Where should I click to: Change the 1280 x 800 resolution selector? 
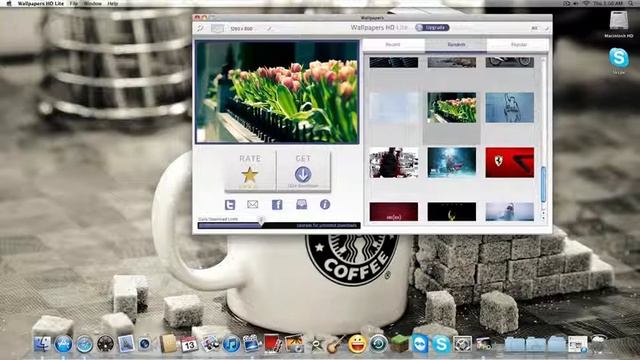pos(241,29)
